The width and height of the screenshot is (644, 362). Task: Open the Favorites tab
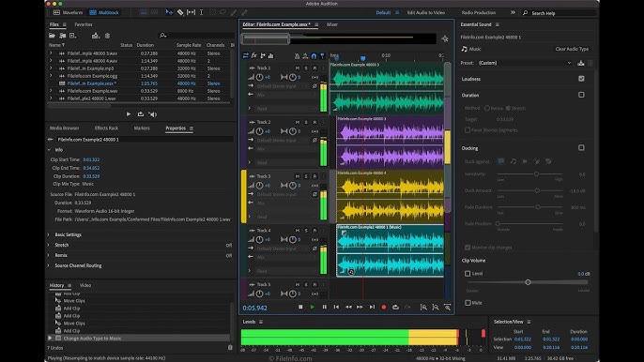[84, 24]
